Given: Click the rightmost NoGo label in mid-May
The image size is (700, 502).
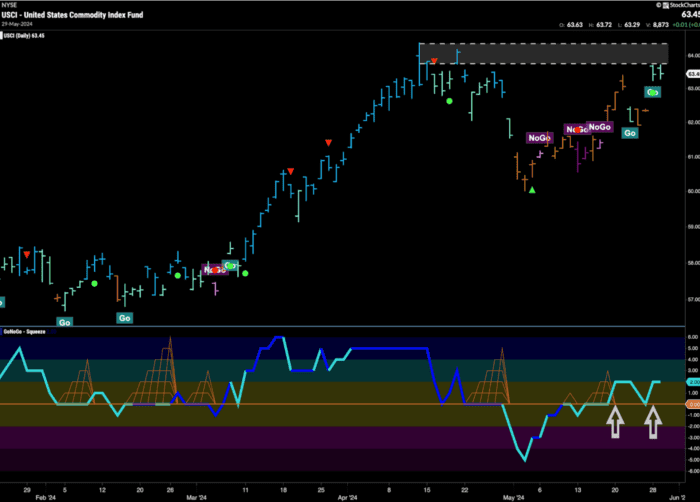Looking at the screenshot, I should (600, 127).
